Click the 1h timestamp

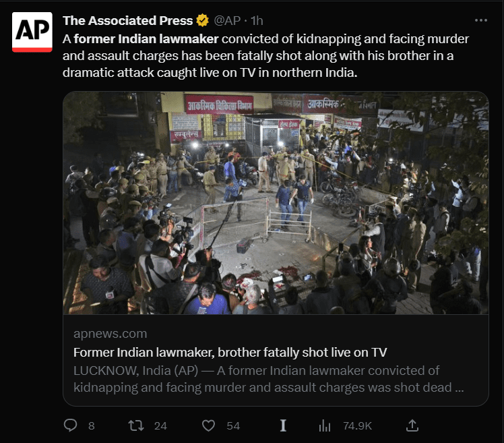pyautogui.click(x=257, y=21)
